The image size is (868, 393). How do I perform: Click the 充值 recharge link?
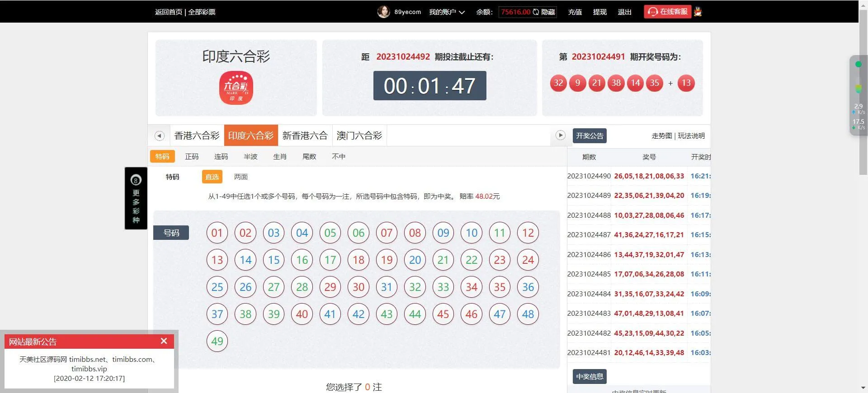click(x=575, y=12)
